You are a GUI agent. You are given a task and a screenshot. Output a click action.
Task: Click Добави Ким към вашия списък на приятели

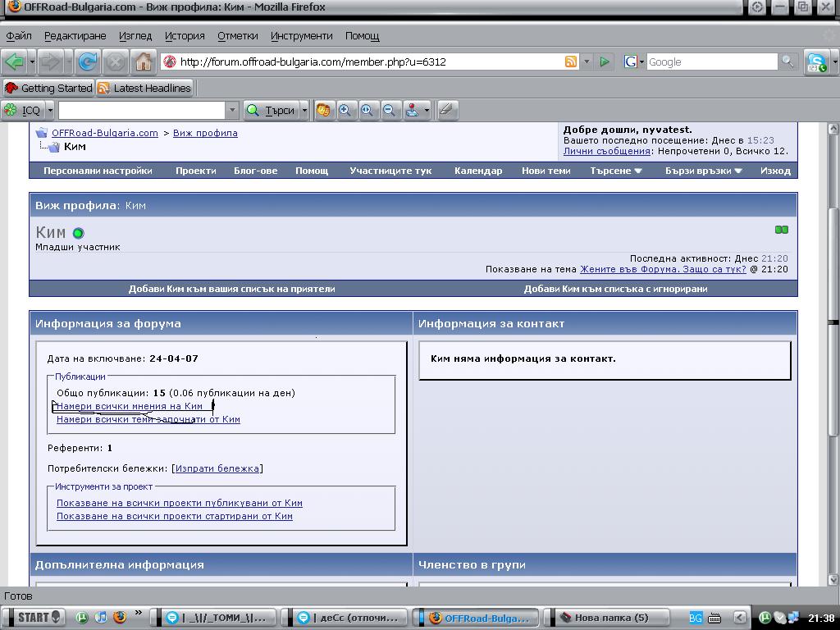point(231,289)
